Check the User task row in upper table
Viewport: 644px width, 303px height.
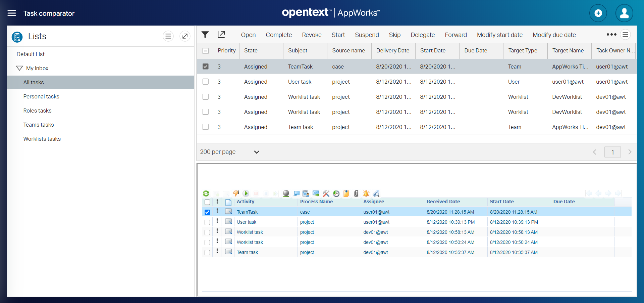coord(206,82)
